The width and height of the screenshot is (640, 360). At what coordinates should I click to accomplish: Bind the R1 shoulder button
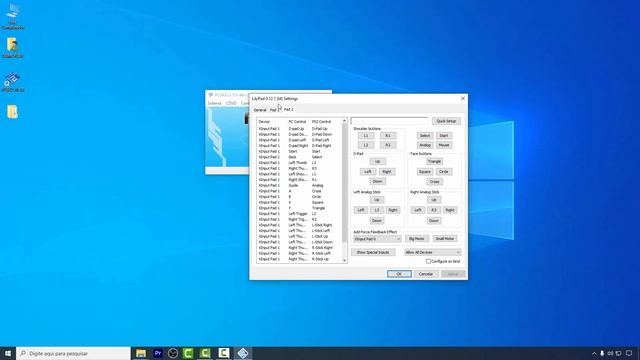point(388,136)
